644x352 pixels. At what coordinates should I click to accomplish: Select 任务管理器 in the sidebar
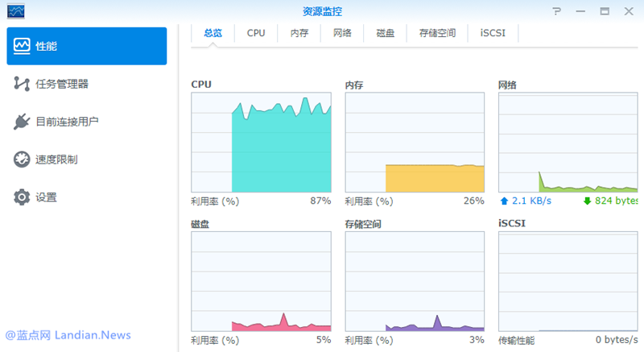[x=62, y=84]
